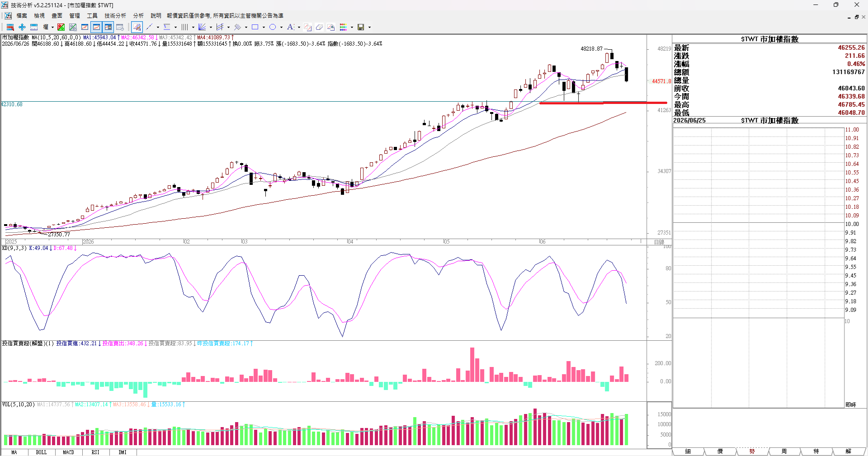
Task: Switch to the MACD indicator tab
Action: (x=68, y=452)
